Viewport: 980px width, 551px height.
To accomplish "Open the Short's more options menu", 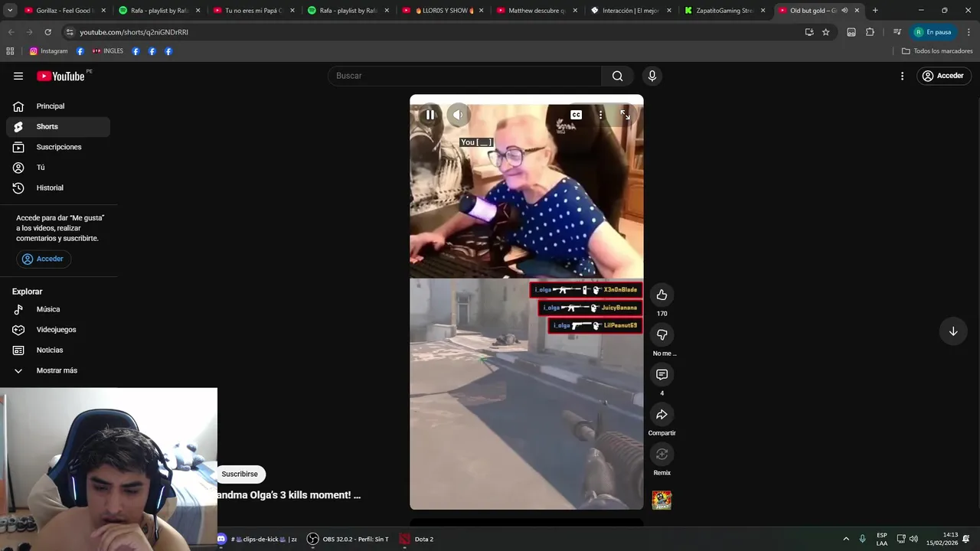I will click(x=600, y=115).
